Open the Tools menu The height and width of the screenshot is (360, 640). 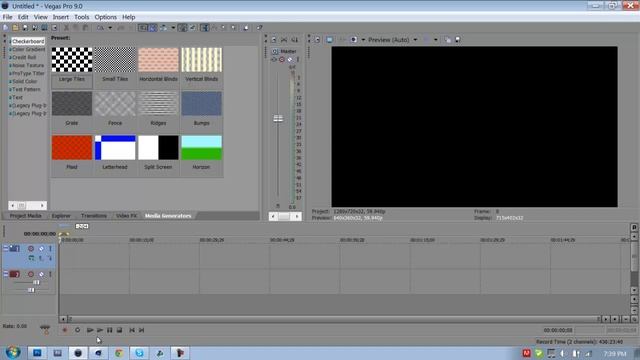click(81, 17)
